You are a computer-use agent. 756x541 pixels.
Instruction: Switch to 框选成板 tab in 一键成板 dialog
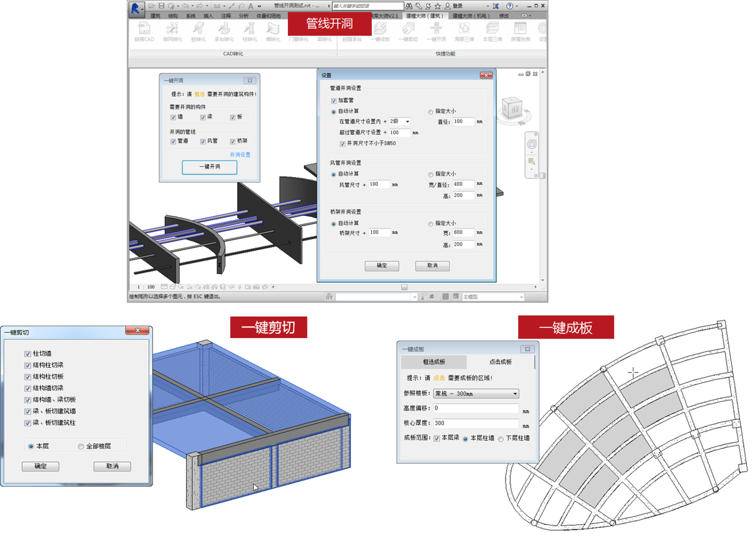(x=434, y=362)
